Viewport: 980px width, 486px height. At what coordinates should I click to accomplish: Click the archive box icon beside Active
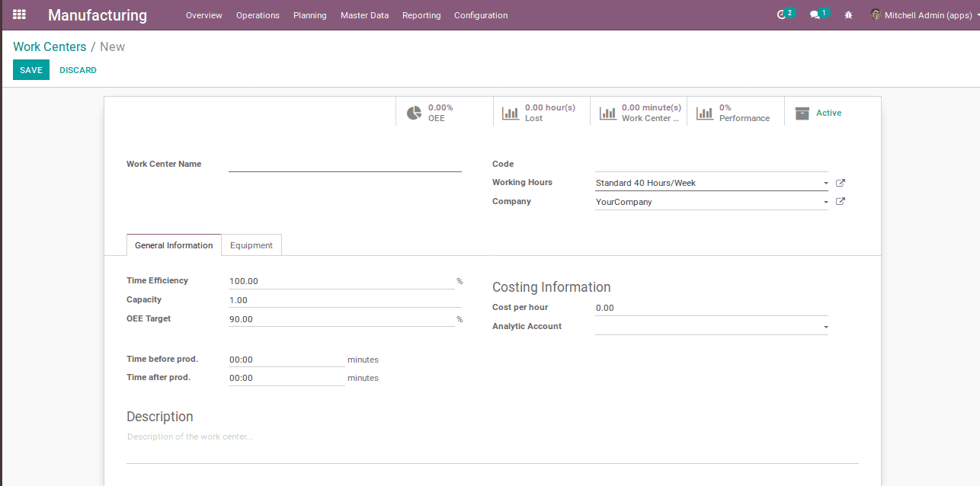coord(802,113)
